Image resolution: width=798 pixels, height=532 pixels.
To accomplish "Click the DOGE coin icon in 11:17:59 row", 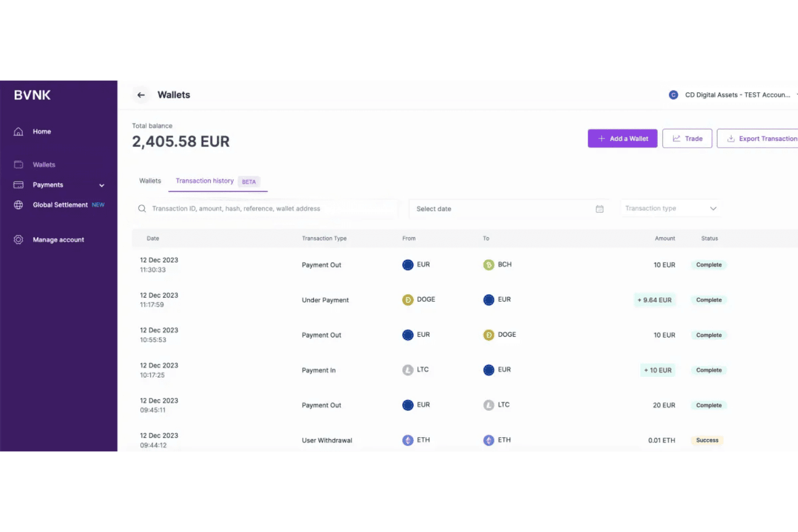I will click(x=408, y=300).
